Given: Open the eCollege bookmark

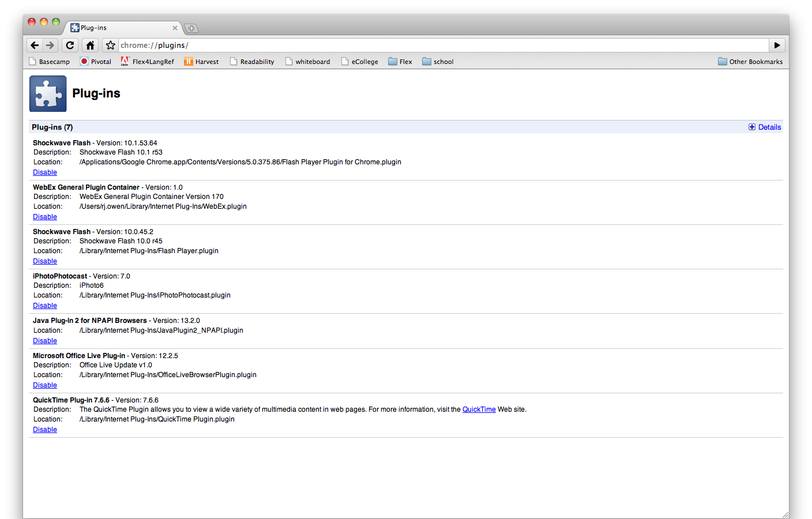Looking at the screenshot, I should pos(359,62).
